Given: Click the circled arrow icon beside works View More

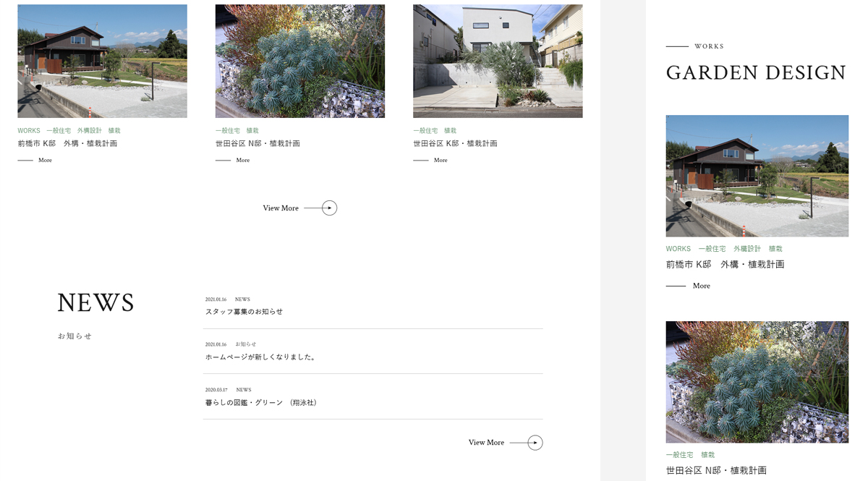Looking at the screenshot, I should [x=329, y=208].
